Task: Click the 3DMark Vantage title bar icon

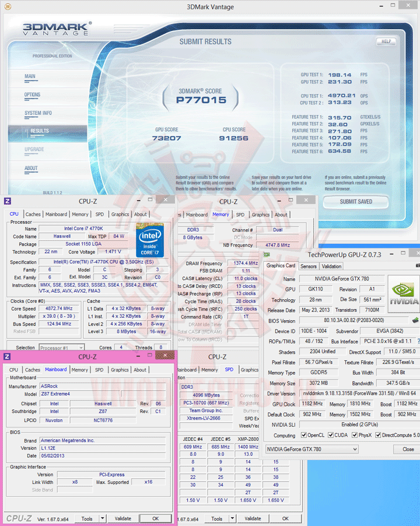Action: coord(8,6)
